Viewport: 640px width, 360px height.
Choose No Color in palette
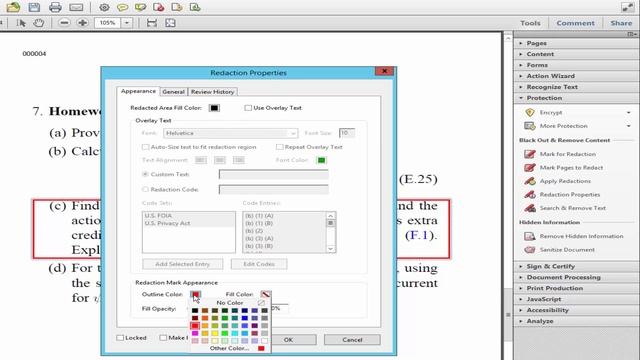(x=229, y=303)
